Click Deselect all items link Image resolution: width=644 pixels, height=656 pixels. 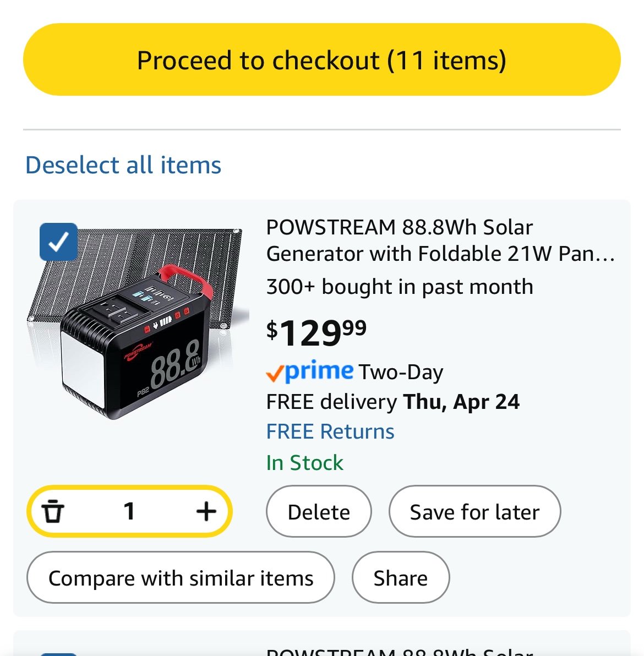123,165
